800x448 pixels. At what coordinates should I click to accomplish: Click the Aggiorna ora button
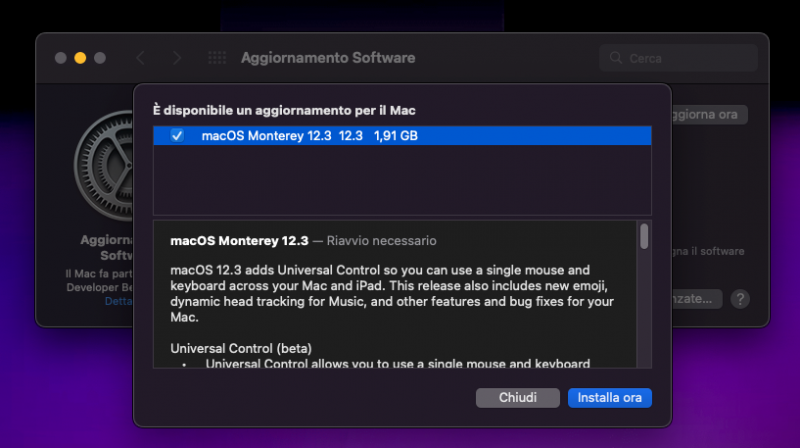click(708, 115)
